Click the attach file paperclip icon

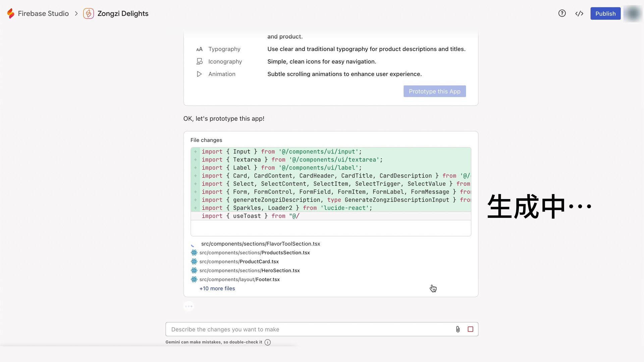pos(458,329)
